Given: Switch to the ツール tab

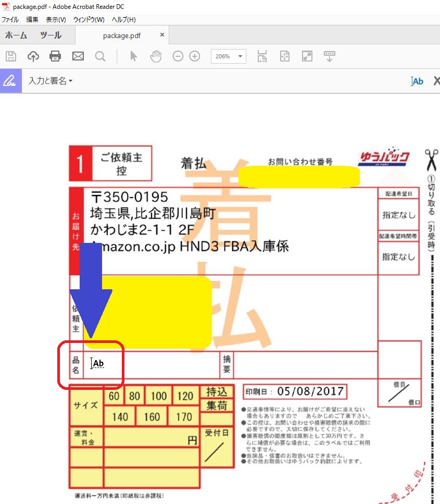Looking at the screenshot, I should [x=51, y=35].
